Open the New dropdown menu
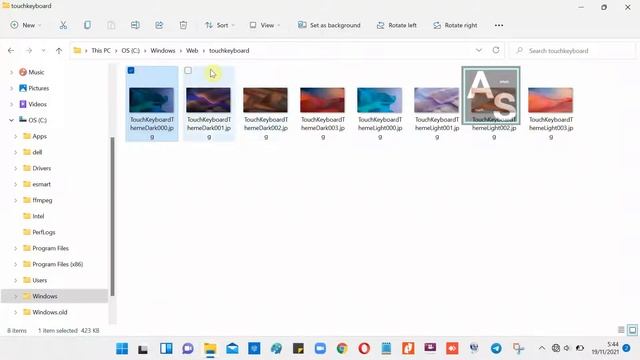 pos(26,25)
